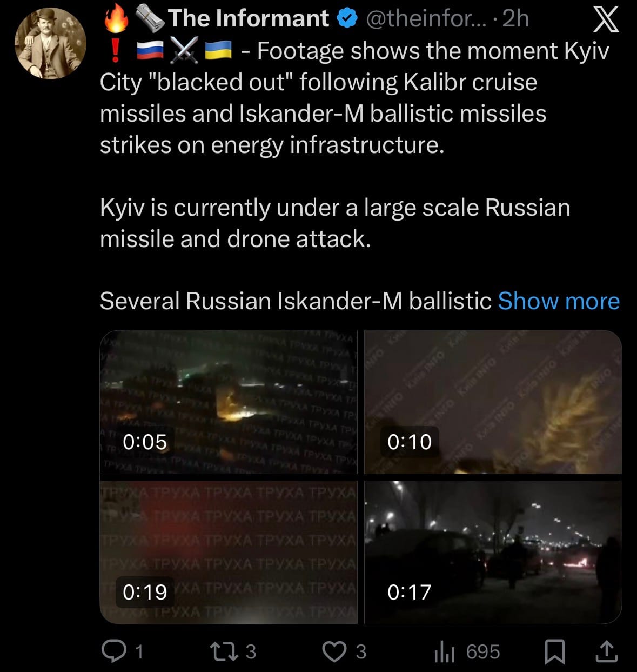Open the @theinfor... handle link

(x=426, y=19)
